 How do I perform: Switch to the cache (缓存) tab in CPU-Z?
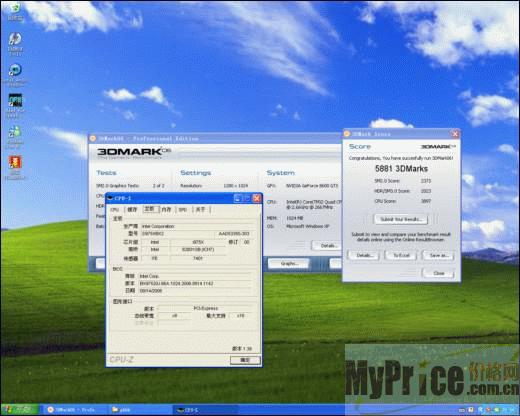132,210
